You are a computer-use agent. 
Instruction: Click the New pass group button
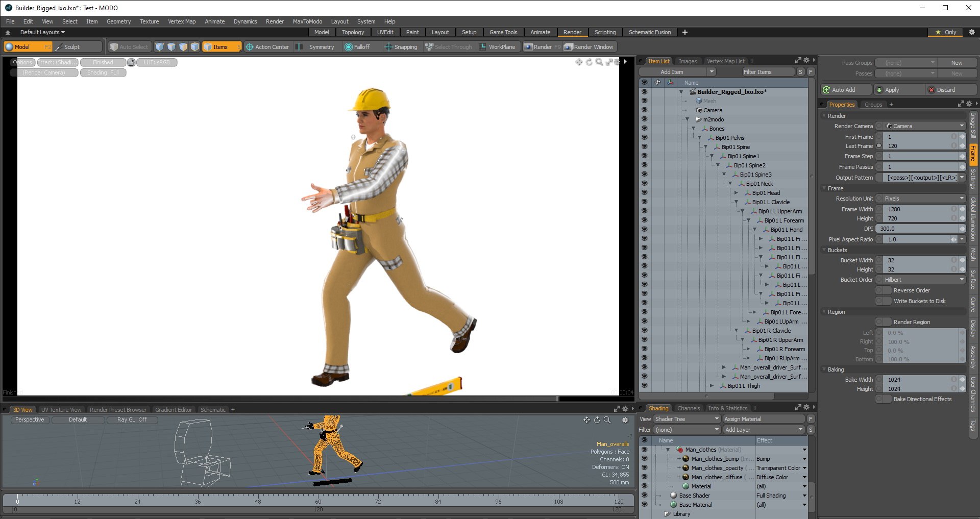click(x=957, y=63)
